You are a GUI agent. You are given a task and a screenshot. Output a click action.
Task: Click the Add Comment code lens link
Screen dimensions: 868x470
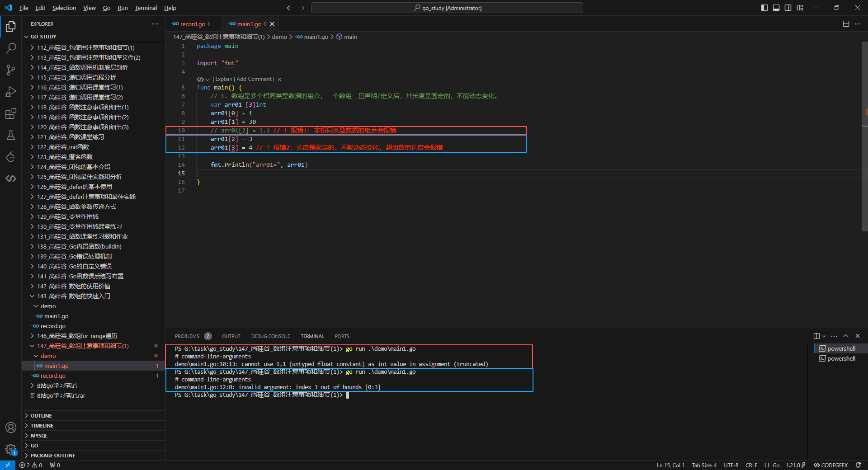254,79
